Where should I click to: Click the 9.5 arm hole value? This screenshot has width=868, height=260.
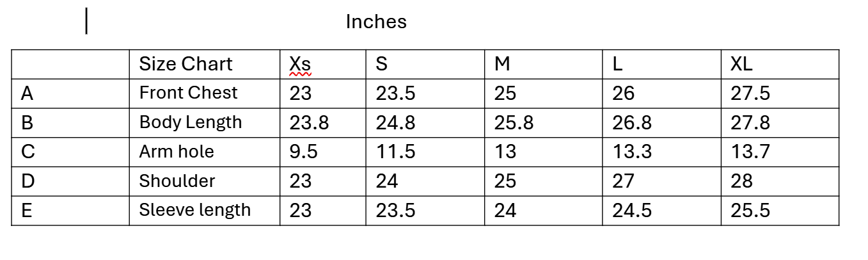pyautogui.click(x=304, y=152)
